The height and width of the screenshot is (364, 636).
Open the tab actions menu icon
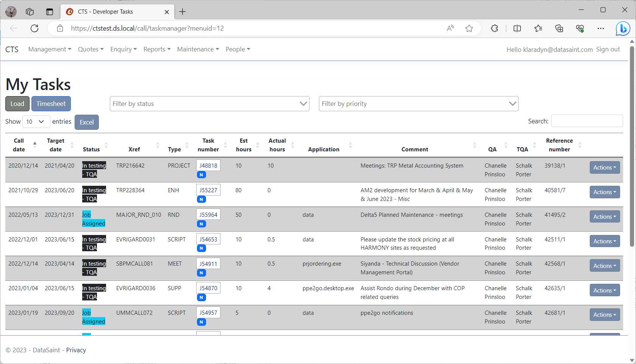click(50, 12)
